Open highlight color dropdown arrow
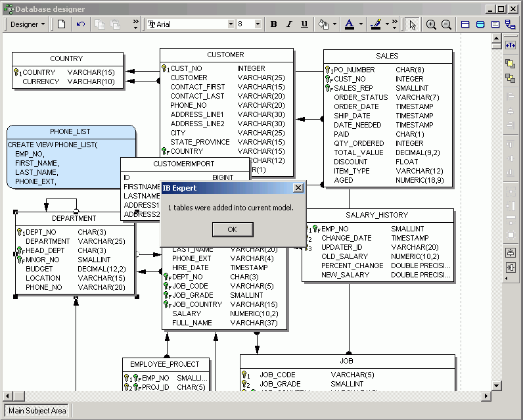 click(387, 24)
